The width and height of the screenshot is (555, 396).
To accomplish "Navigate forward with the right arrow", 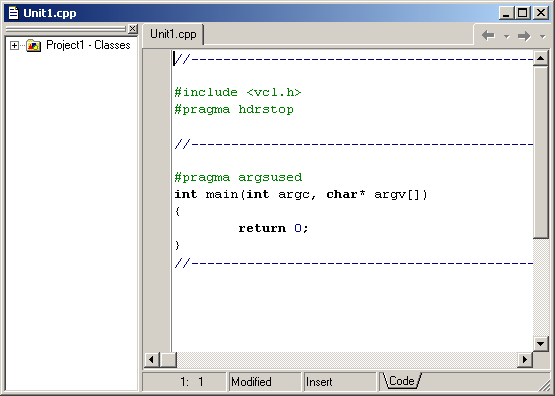I will [x=524, y=36].
